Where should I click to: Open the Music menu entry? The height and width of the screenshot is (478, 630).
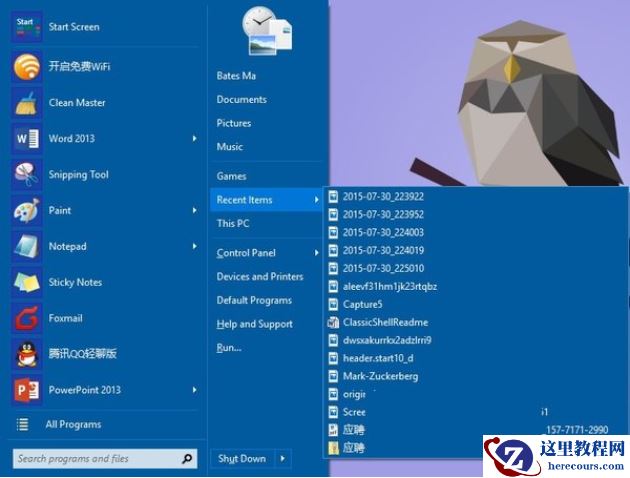pos(229,147)
